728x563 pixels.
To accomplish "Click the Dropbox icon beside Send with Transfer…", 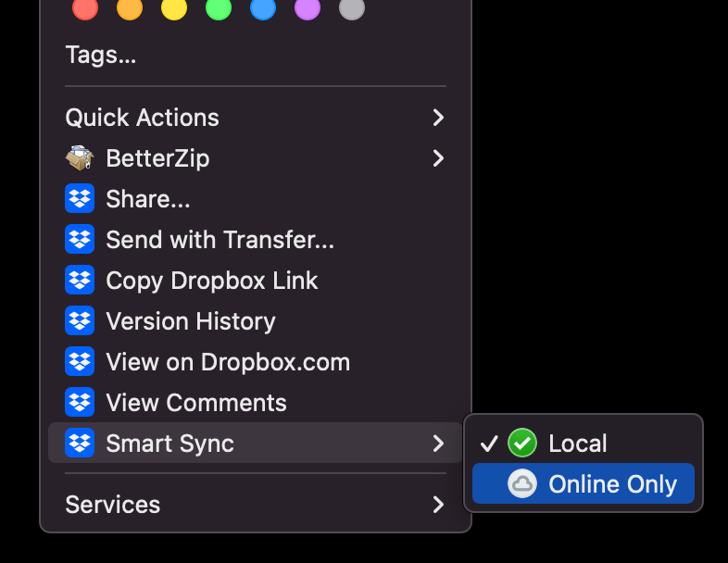I will 80,239.
